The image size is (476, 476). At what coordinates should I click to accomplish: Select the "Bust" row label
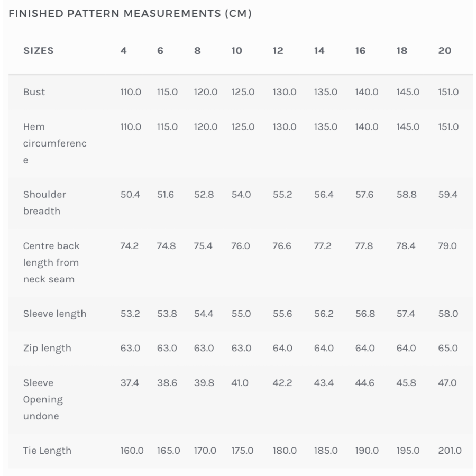[x=34, y=92]
